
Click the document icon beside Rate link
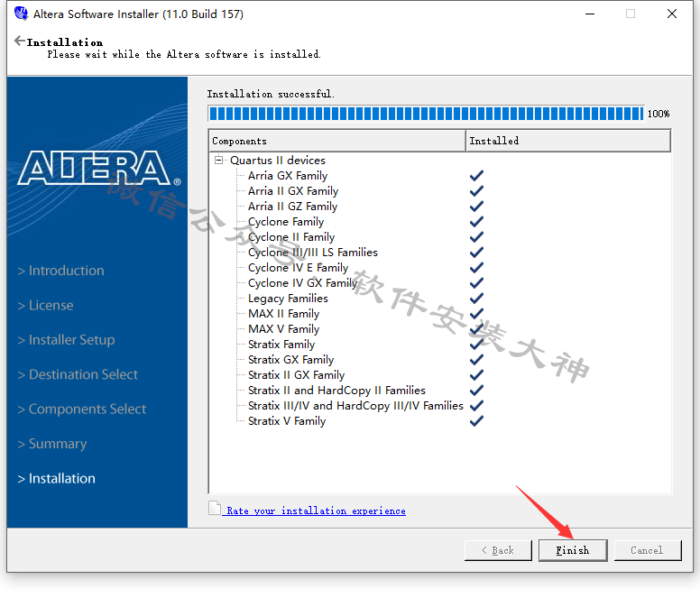tap(215, 508)
